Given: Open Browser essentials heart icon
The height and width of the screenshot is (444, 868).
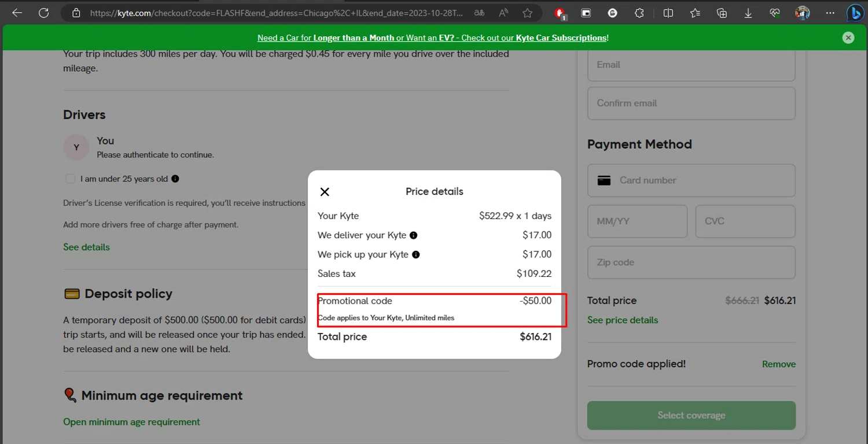Looking at the screenshot, I should (x=775, y=13).
